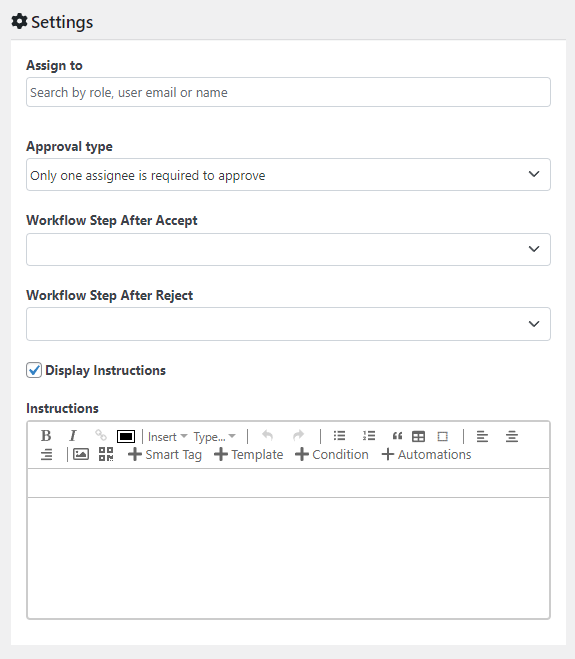The height and width of the screenshot is (659, 575).
Task: Toggle bold formatting in Instructions editor
Action: click(x=46, y=436)
